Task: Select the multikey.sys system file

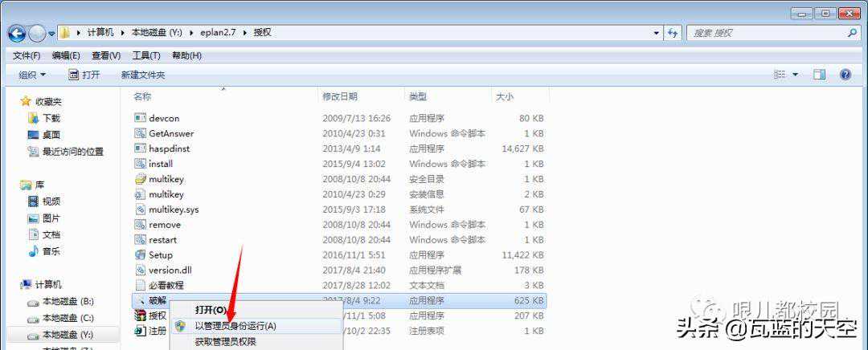Action: (x=174, y=210)
